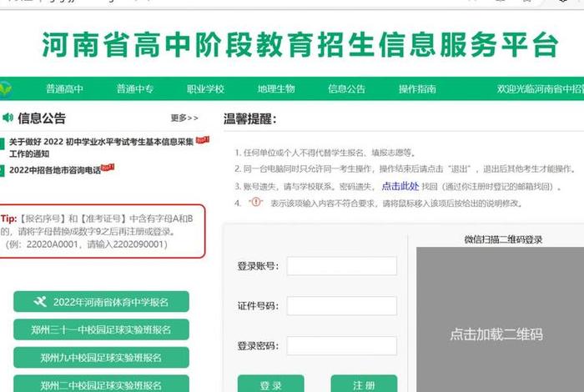Click the 欢迎光临河南省中招 scrolling text
The image size is (584, 392).
tap(540, 89)
